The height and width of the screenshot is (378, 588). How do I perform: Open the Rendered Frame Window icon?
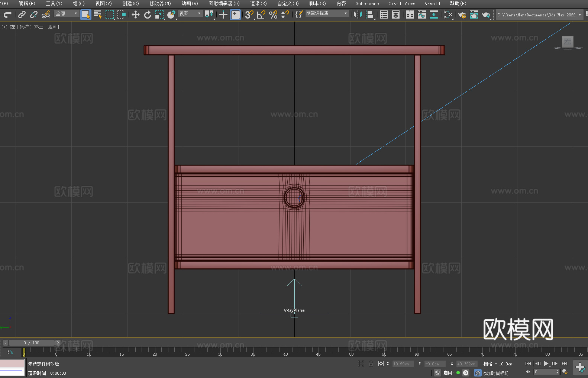coord(474,14)
